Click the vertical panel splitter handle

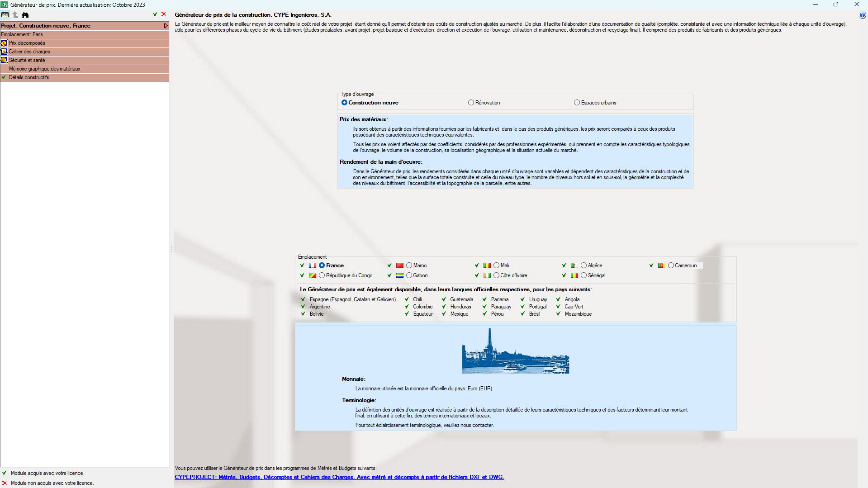coord(172,249)
